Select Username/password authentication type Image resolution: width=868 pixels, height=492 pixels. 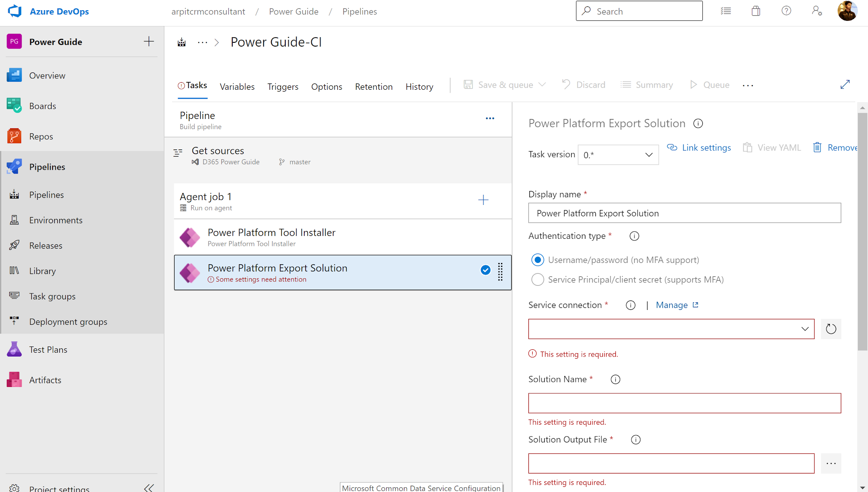point(537,260)
